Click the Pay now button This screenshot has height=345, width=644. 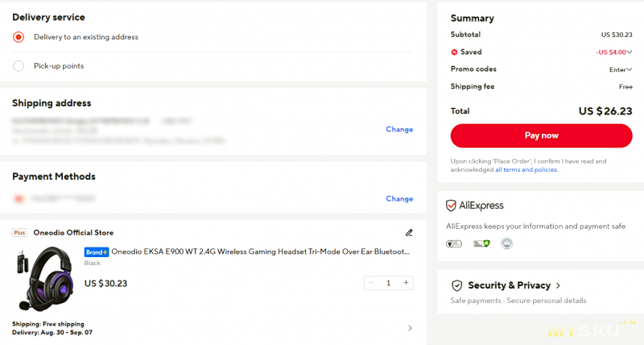click(x=541, y=135)
